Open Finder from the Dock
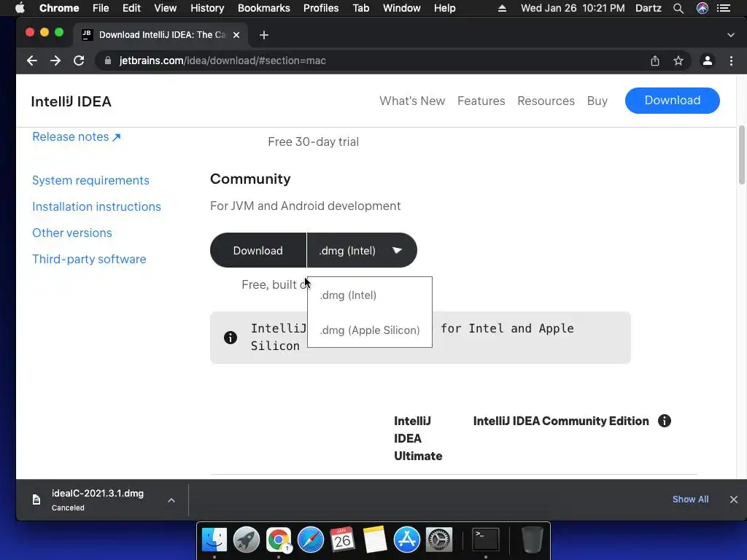 [x=214, y=540]
